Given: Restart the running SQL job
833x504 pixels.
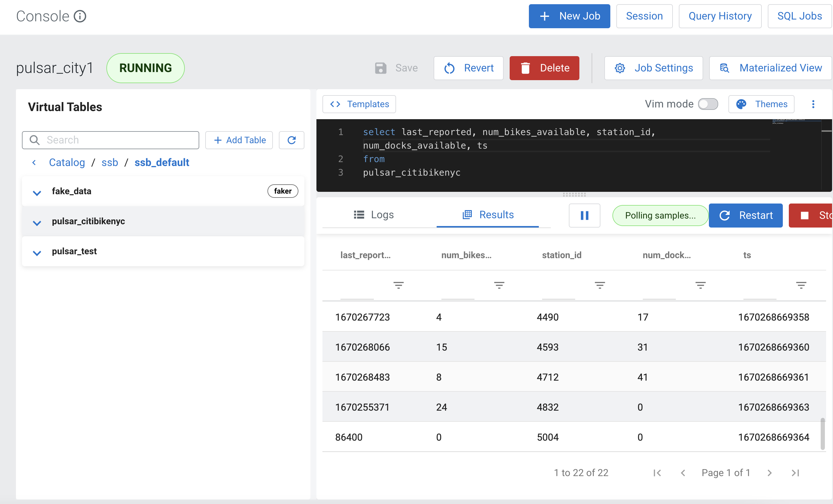Looking at the screenshot, I should coord(746,215).
